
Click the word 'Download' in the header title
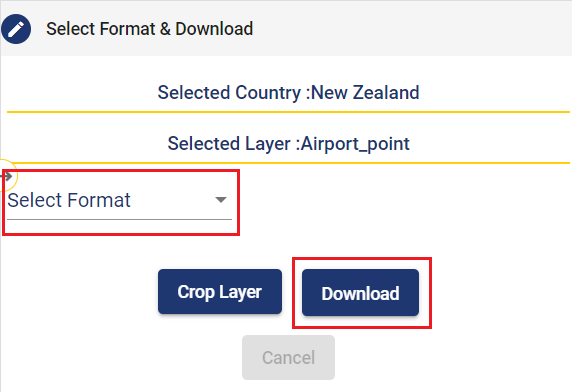coord(214,29)
